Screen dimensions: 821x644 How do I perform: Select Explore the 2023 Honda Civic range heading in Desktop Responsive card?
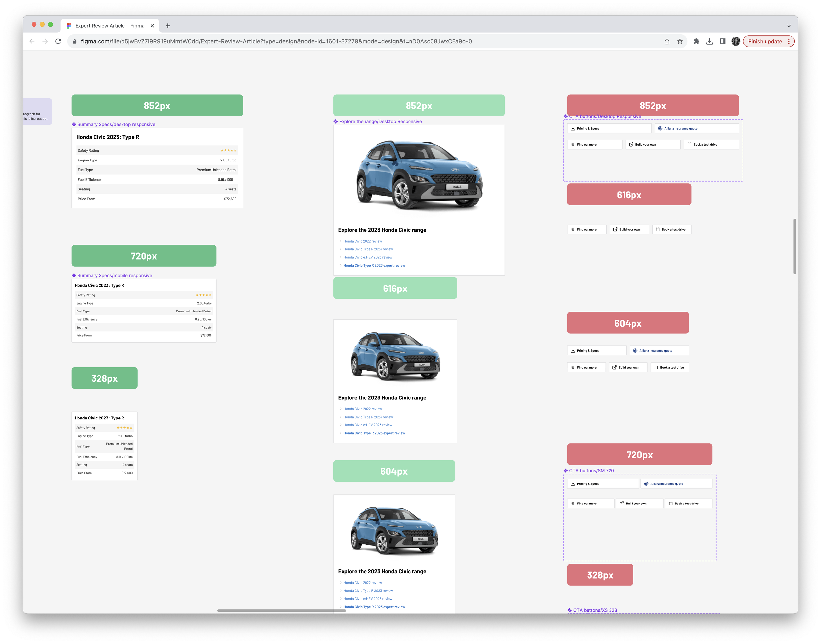coord(382,230)
